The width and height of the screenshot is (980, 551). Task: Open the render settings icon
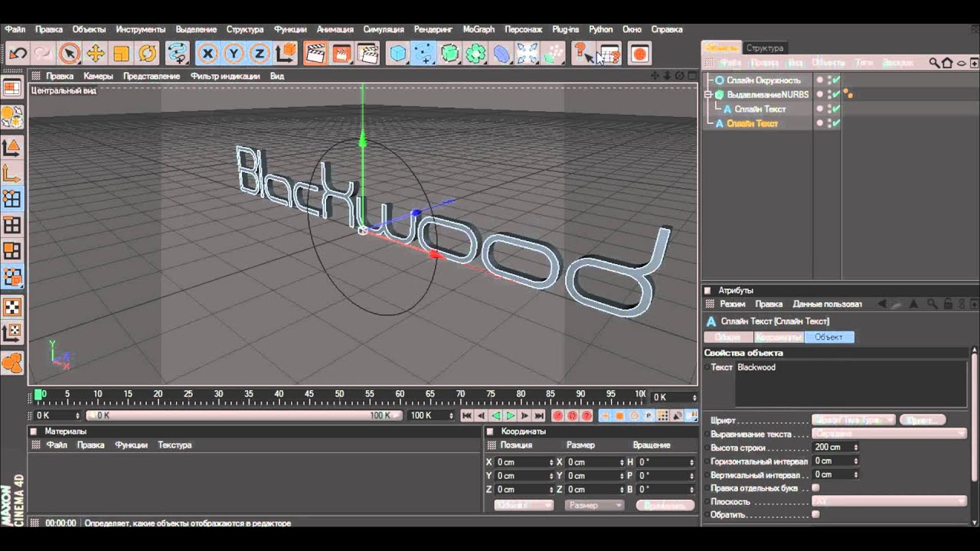click(368, 53)
